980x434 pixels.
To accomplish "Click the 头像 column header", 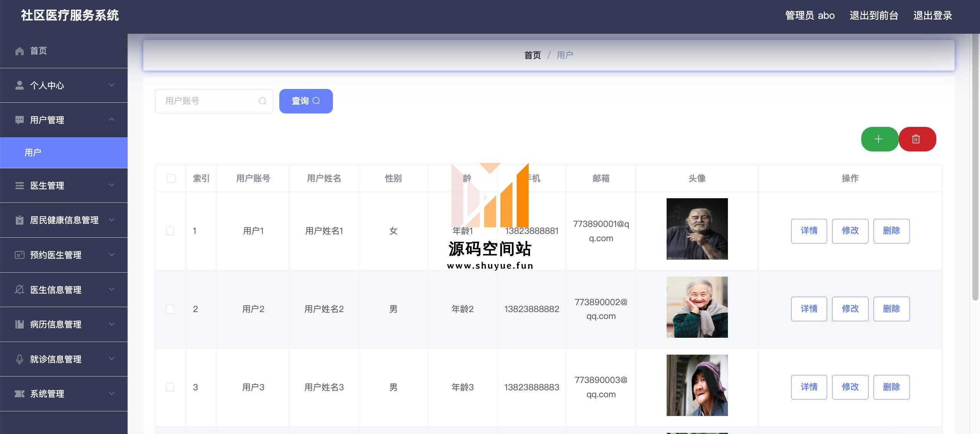I will 697,179.
